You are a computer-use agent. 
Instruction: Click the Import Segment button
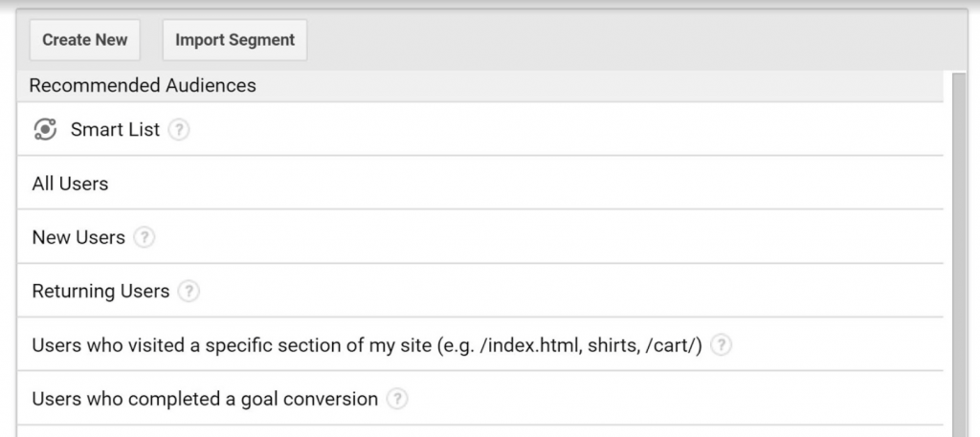(x=234, y=40)
